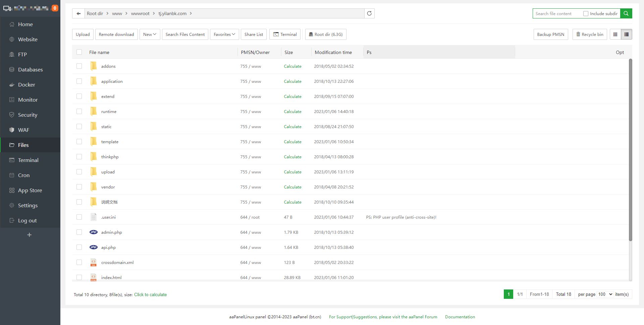644x325 pixels.
Task: Focus the Search file content field
Action: tap(558, 13)
